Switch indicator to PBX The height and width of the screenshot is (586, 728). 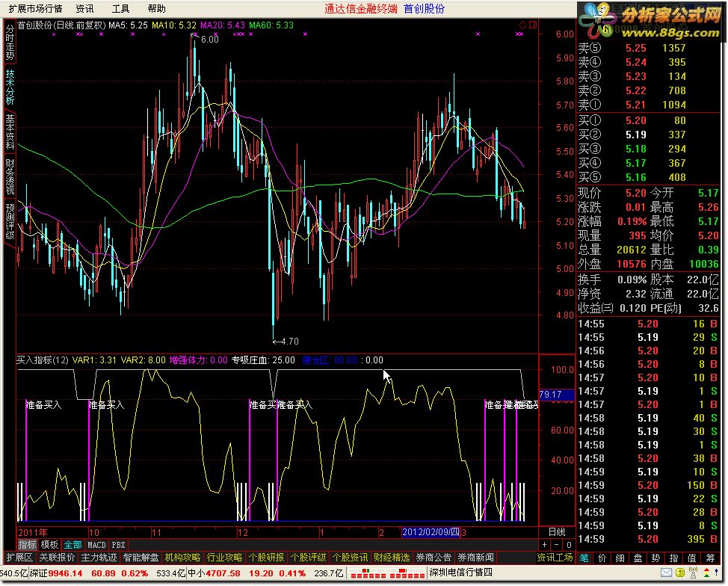click(118, 545)
